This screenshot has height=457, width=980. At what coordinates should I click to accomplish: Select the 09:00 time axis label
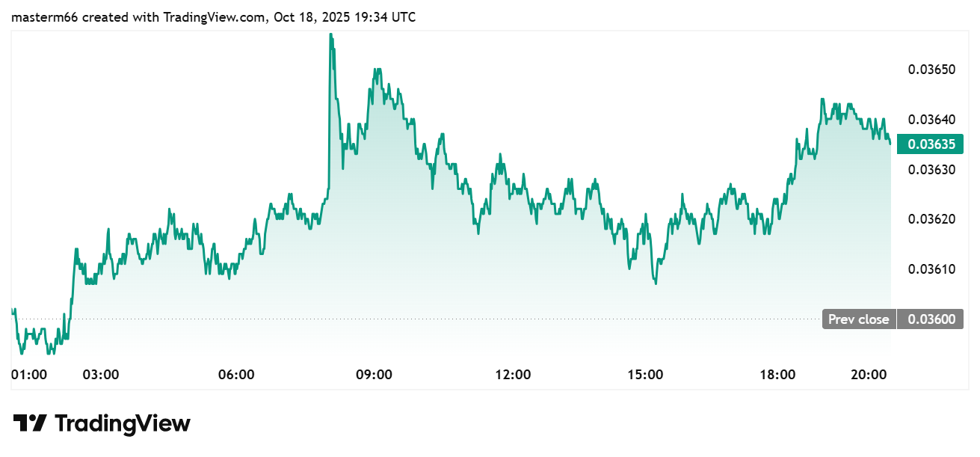coord(374,374)
